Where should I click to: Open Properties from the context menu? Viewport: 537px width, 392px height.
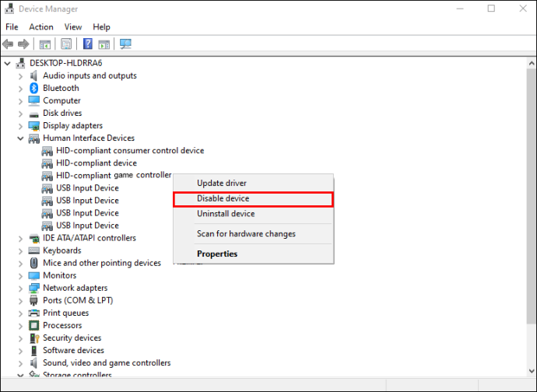click(254, 254)
